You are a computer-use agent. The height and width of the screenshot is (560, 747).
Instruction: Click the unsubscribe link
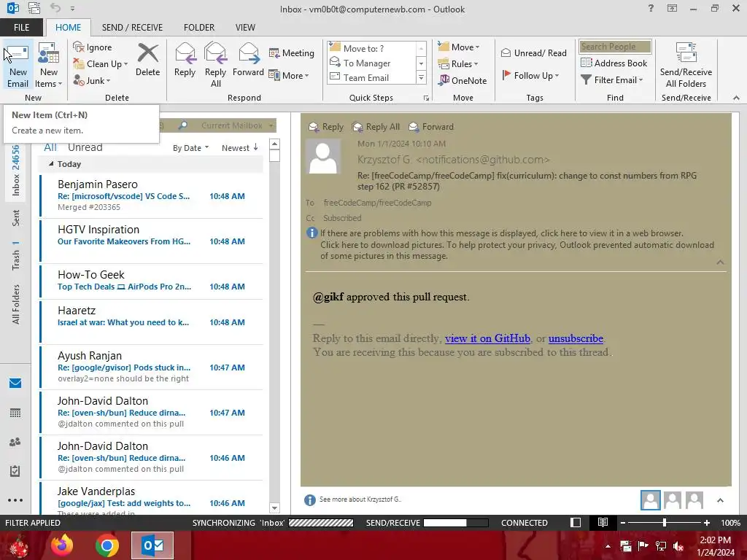click(x=576, y=338)
